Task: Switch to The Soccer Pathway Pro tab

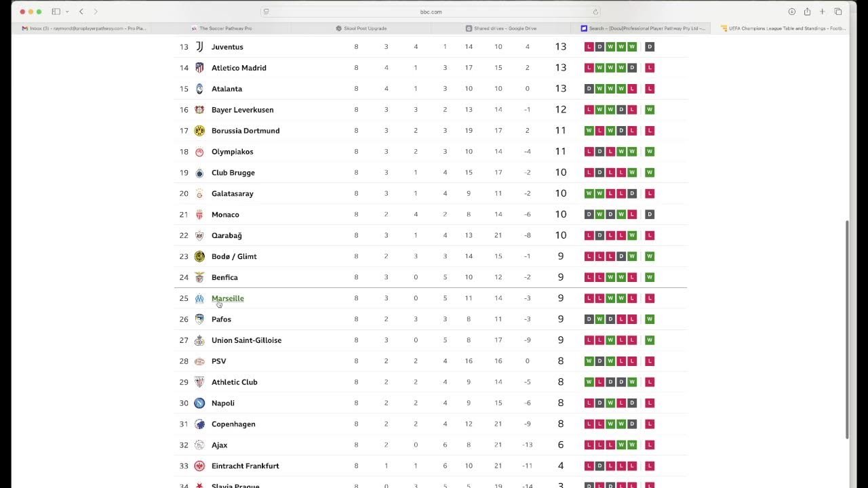Action: [225, 28]
